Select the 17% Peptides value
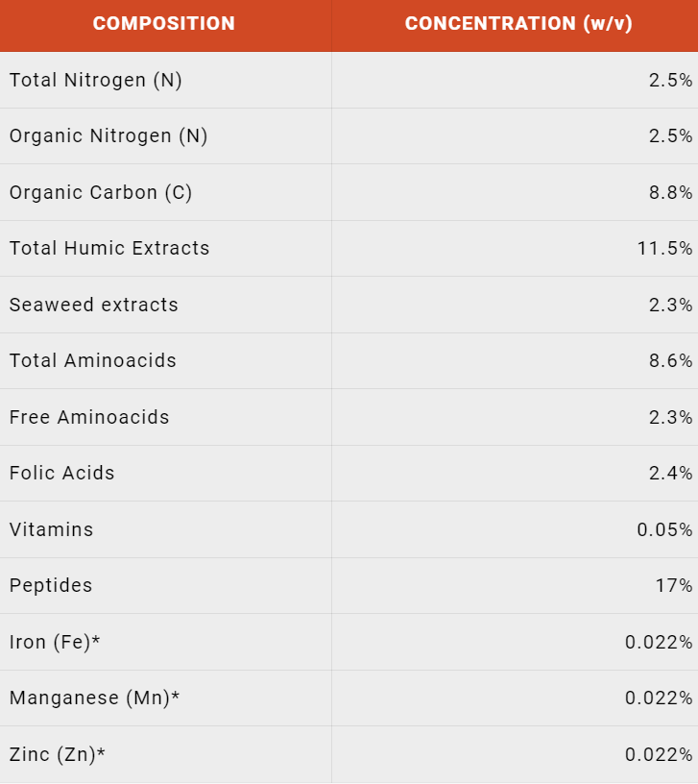 pos(674,585)
